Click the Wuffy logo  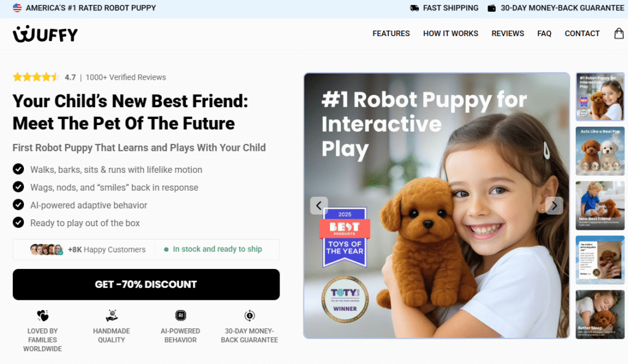pos(45,34)
